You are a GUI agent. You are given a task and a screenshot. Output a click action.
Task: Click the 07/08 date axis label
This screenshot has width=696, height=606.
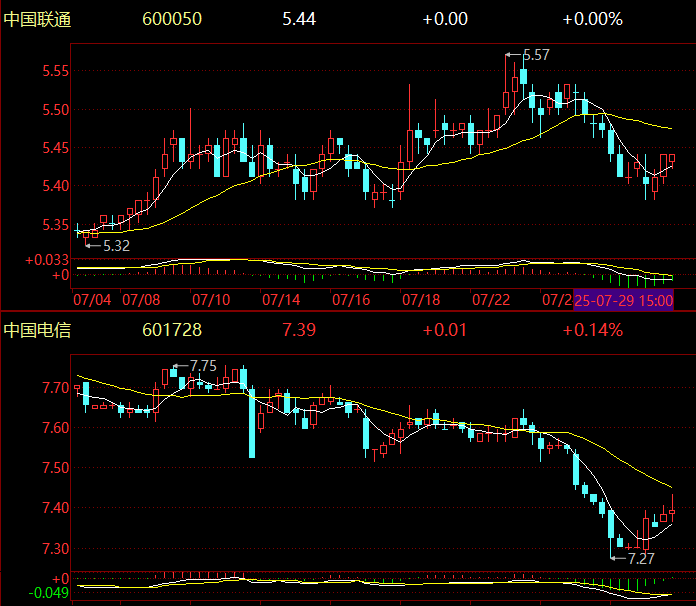[141, 300]
